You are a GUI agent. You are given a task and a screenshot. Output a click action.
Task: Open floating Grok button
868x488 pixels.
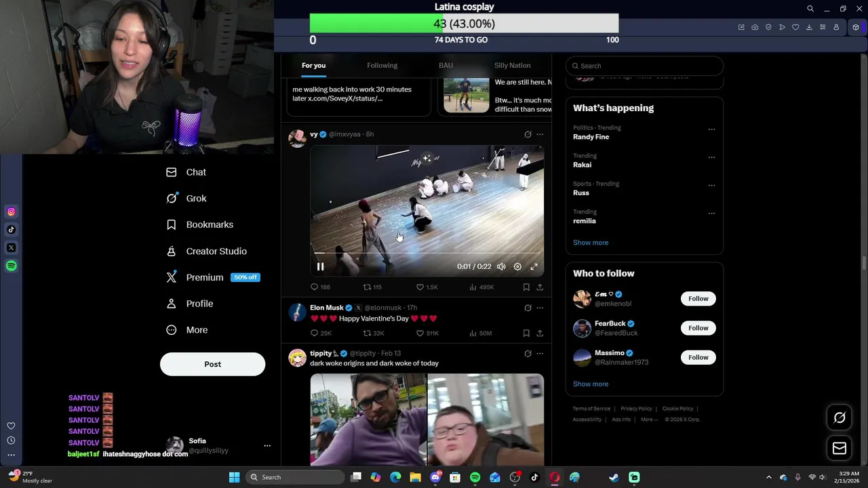click(x=840, y=418)
